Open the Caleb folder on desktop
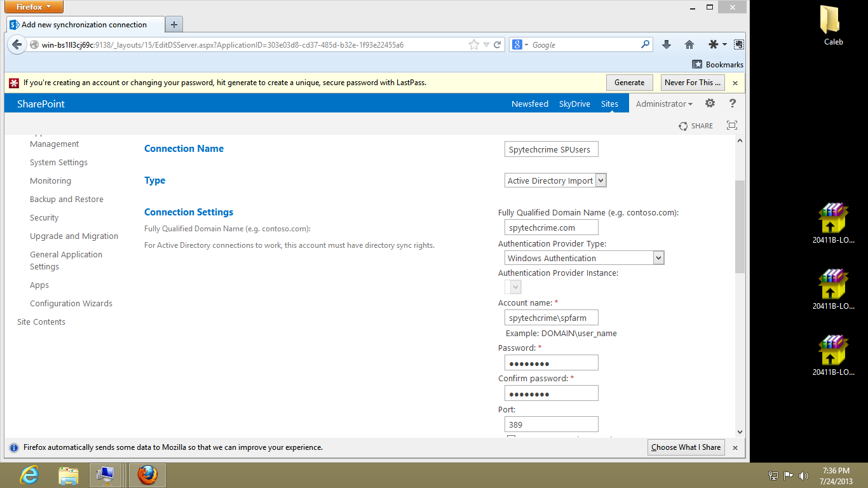Viewport: 868px width, 488px height. point(833,25)
